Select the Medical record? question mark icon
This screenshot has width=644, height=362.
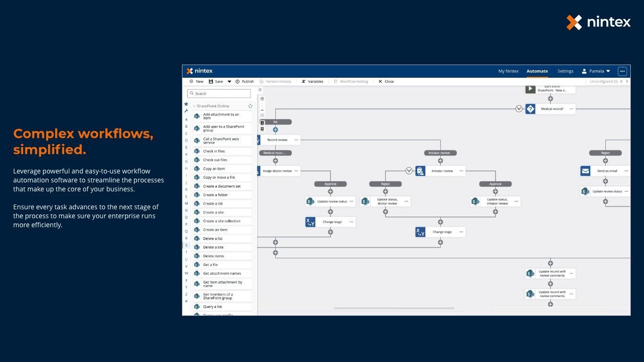(530, 109)
